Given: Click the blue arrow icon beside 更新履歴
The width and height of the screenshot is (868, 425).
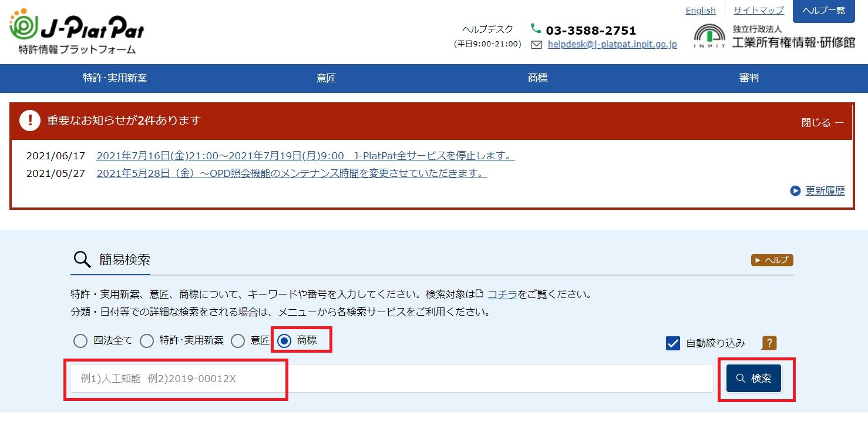Looking at the screenshot, I should 796,190.
